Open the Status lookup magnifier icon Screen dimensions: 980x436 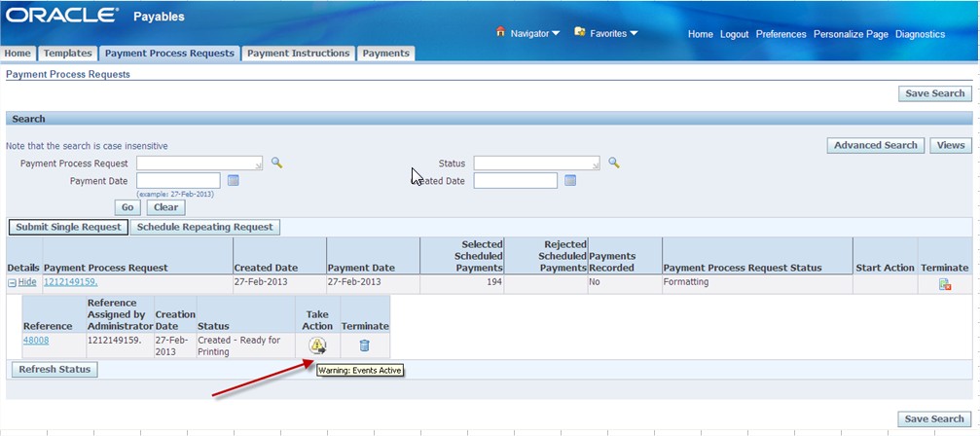(x=614, y=163)
